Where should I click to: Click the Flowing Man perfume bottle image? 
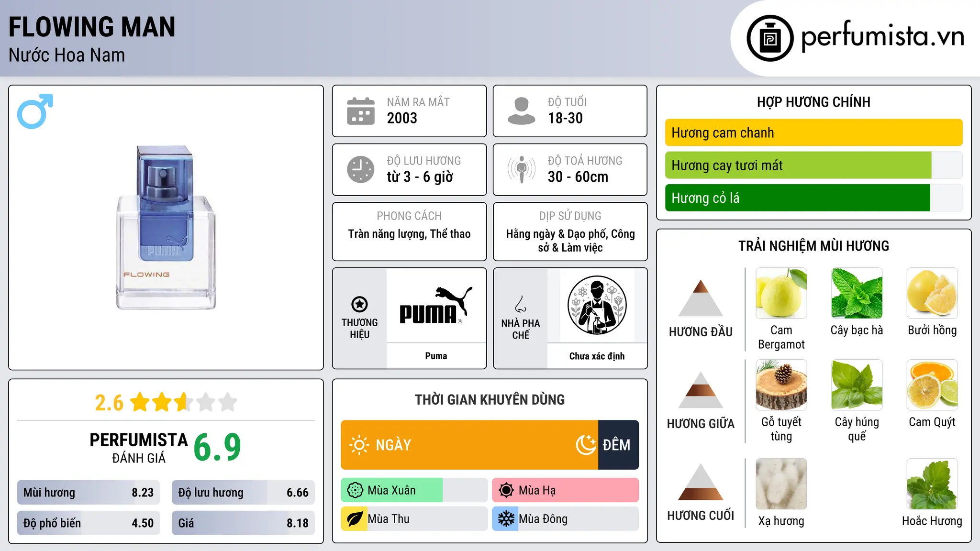coord(166,227)
